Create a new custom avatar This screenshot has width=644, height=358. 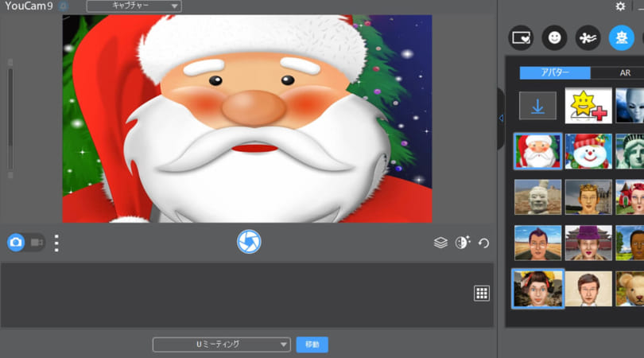[x=588, y=106]
